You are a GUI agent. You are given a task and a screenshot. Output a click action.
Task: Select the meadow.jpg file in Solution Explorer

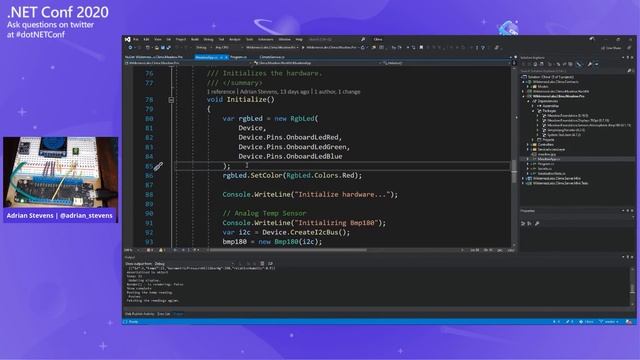click(547, 154)
